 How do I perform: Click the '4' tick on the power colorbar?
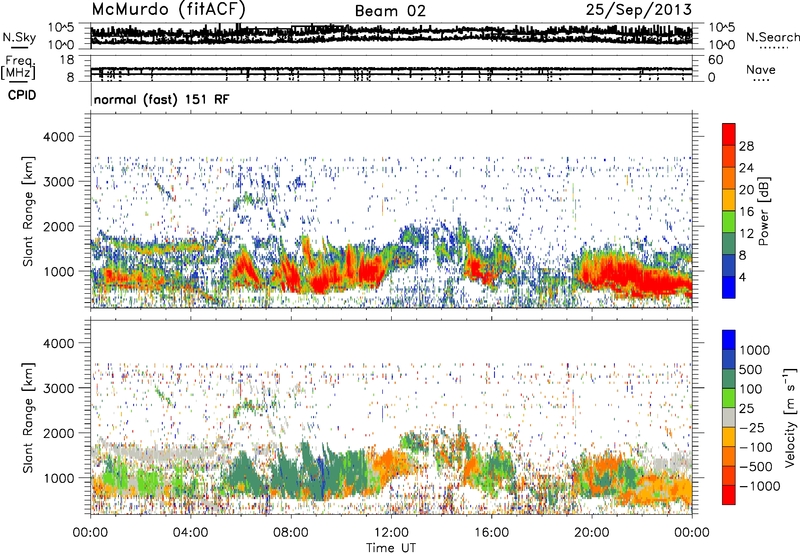tap(742, 277)
